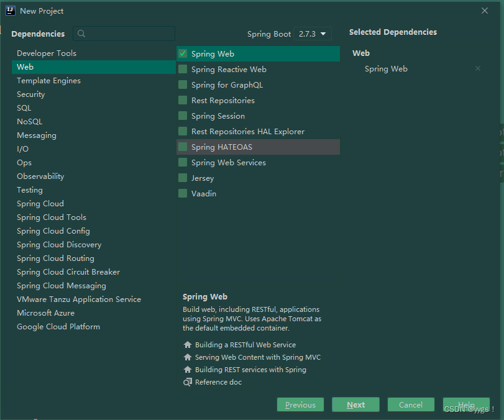
Task: Open the NoSQL category
Action: coord(94,122)
